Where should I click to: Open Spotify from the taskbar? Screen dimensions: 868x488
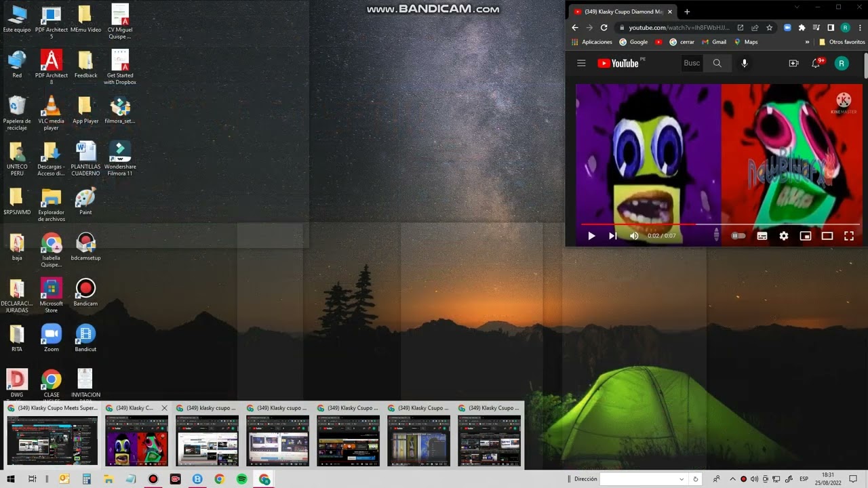(242, 479)
